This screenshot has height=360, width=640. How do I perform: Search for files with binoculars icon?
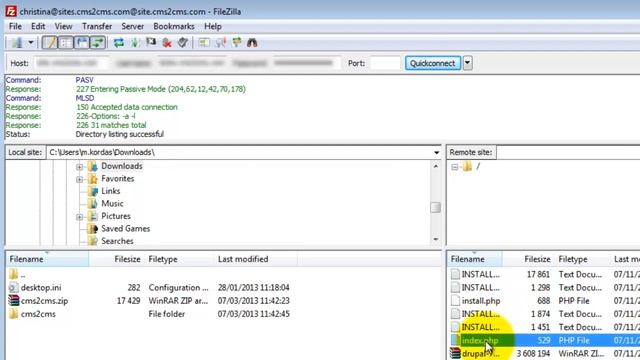coord(252,42)
